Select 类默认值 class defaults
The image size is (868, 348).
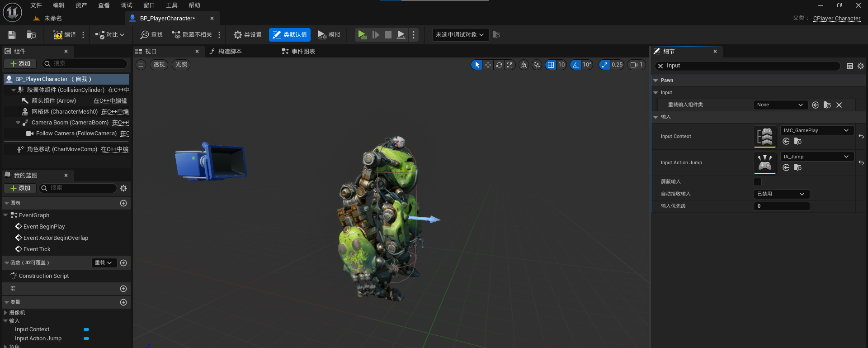click(290, 35)
